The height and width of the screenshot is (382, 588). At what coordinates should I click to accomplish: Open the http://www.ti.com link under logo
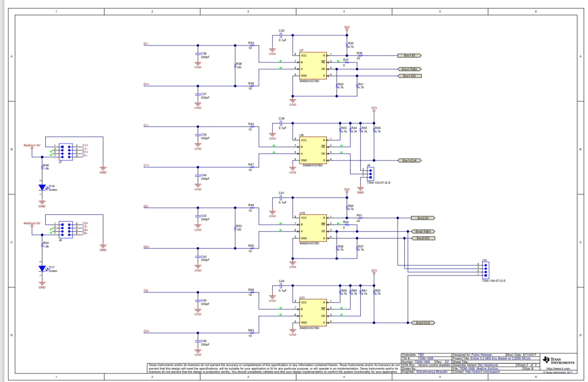point(558,369)
